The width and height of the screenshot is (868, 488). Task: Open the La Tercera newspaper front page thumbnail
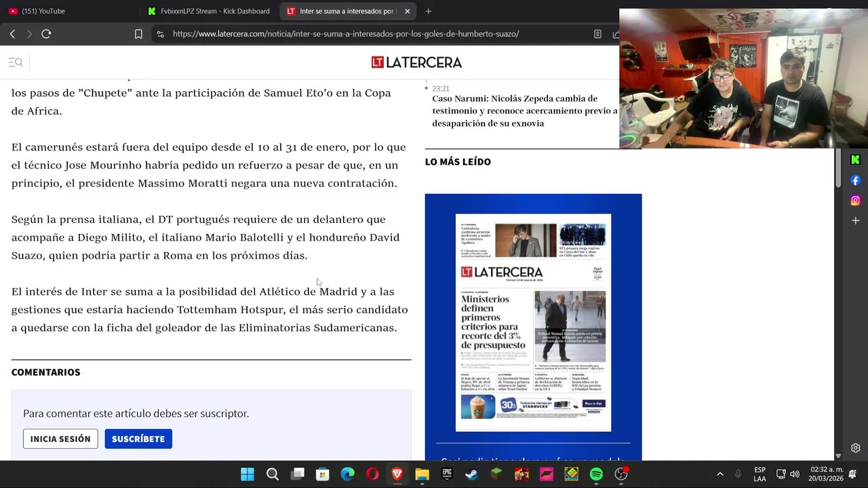point(533,323)
